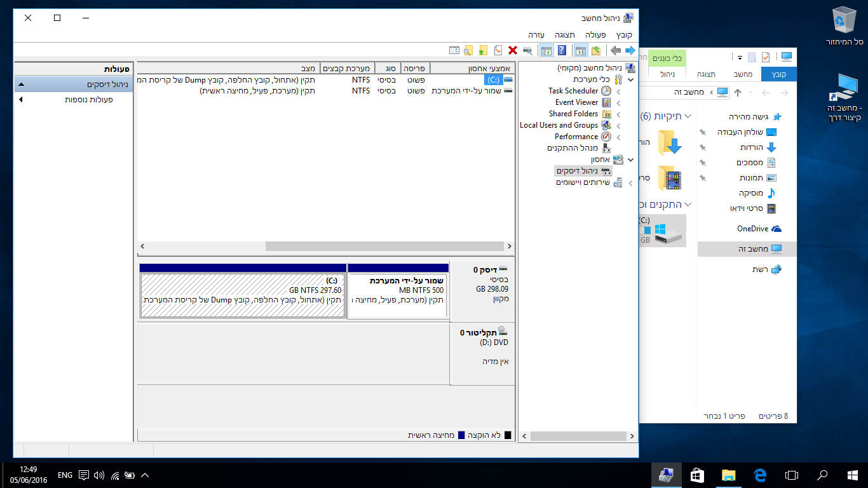Image resolution: width=868 pixels, height=488 pixels.
Task: Click the blue question-mark Help toolbar icon
Action: (562, 50)
